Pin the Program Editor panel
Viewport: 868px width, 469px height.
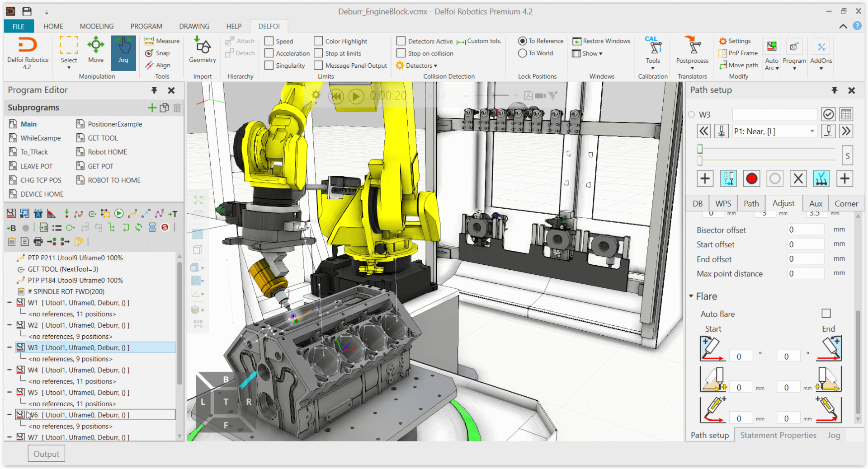154,90
